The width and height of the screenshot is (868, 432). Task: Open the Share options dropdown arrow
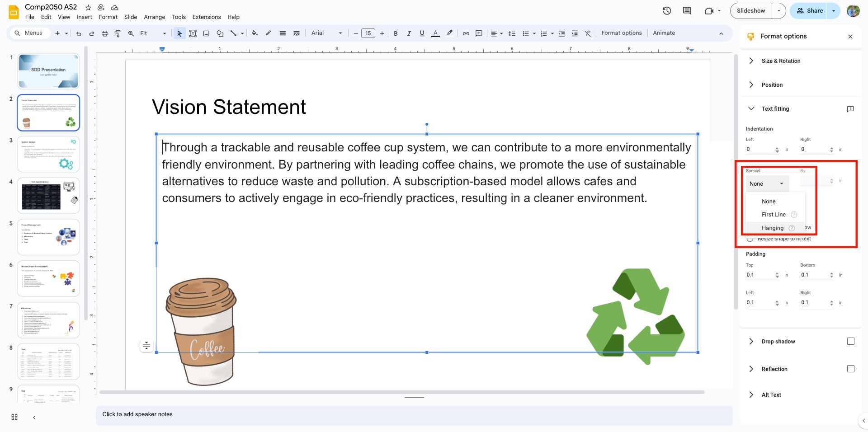[x=834, y=11]
